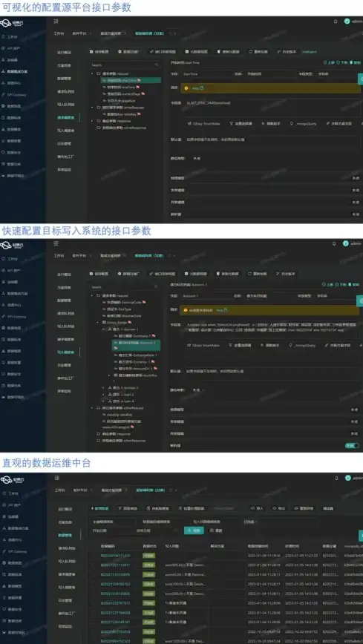The height and width of the screenshot is (644, 363).
Task: Toggle 物理模型 switch on the source-config screen
Action: click(355, 178)
